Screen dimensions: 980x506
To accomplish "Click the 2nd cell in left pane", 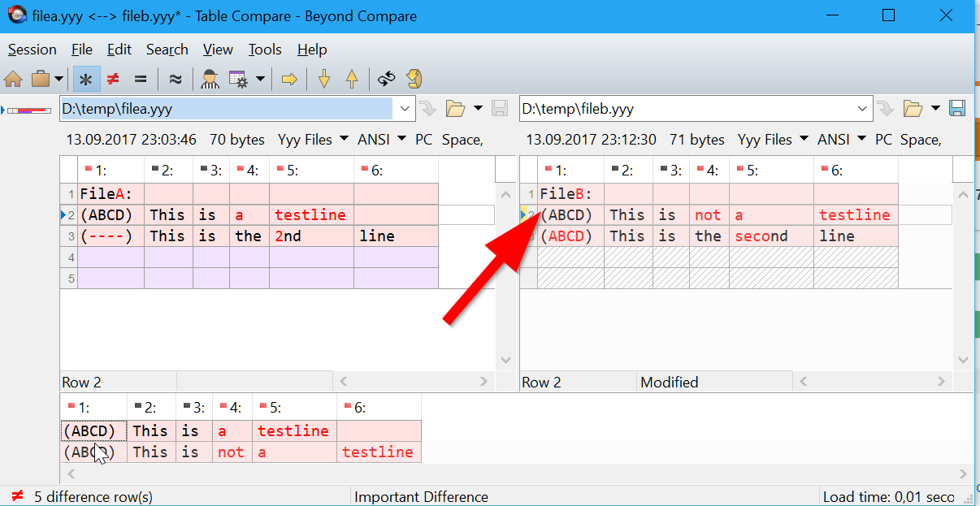I will point(312,236).
